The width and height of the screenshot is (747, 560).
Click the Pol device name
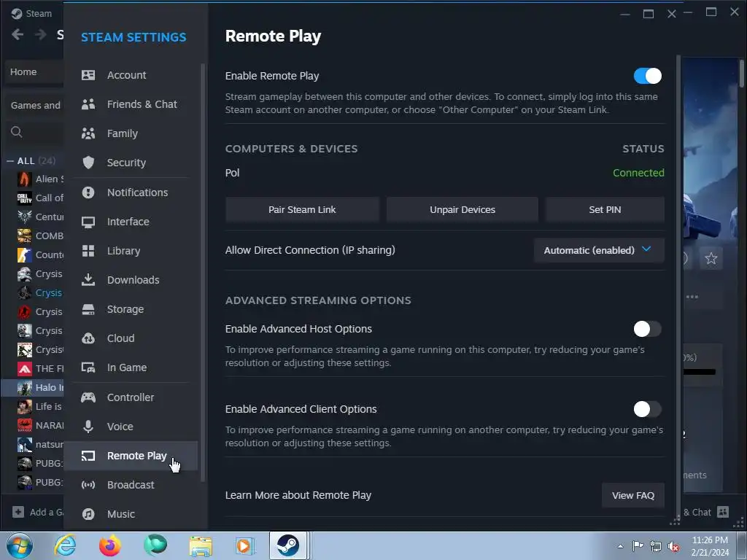pyautogui.click(x=233, y=173)
